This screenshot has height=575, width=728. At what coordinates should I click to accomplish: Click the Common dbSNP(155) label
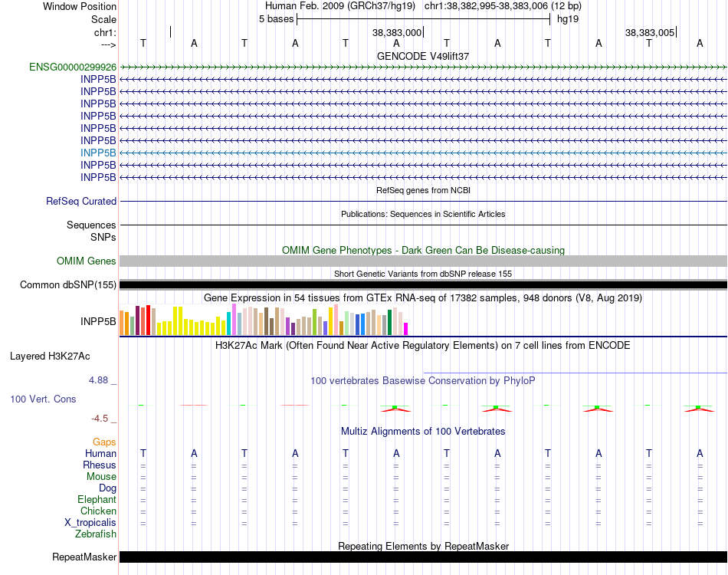pos(67,284)
